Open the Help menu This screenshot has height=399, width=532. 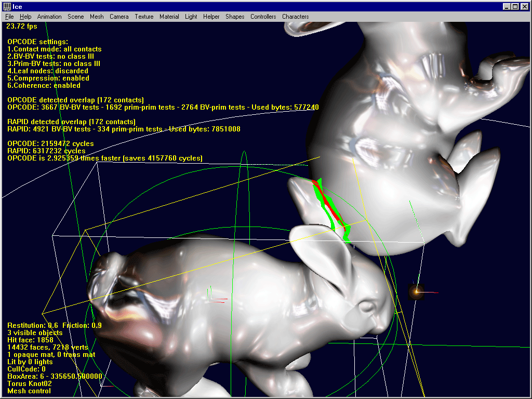25,17
